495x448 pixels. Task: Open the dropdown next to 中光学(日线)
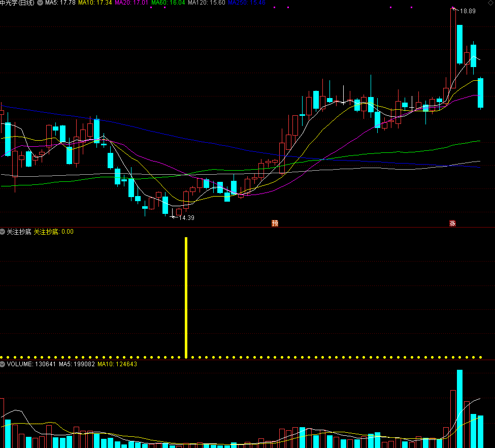coord(40,3)
